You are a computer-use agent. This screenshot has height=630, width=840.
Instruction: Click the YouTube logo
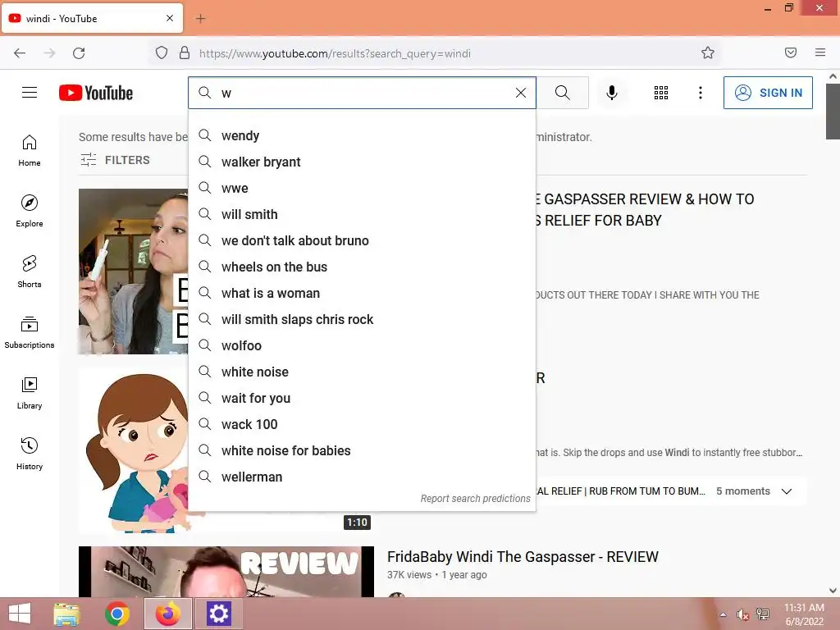(96, 93)
